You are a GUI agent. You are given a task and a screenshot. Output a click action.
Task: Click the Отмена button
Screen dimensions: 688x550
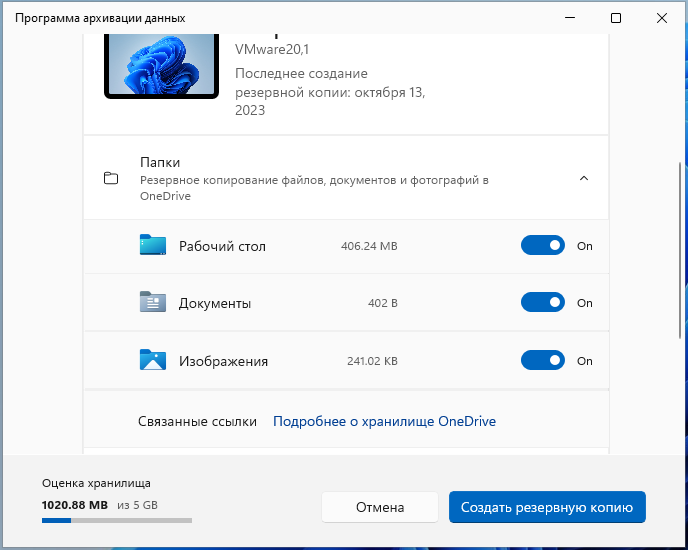pos(380,507)
